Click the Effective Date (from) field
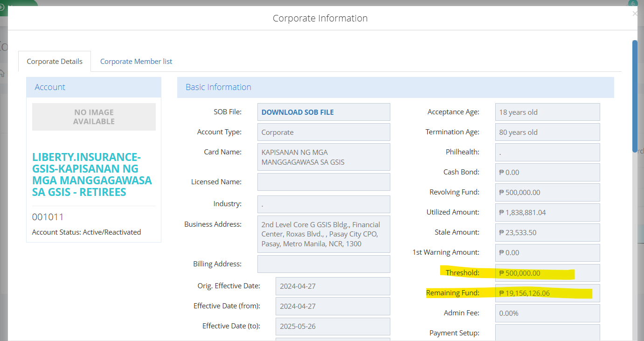This screenshot has width=644, height=341. (333, 306)
